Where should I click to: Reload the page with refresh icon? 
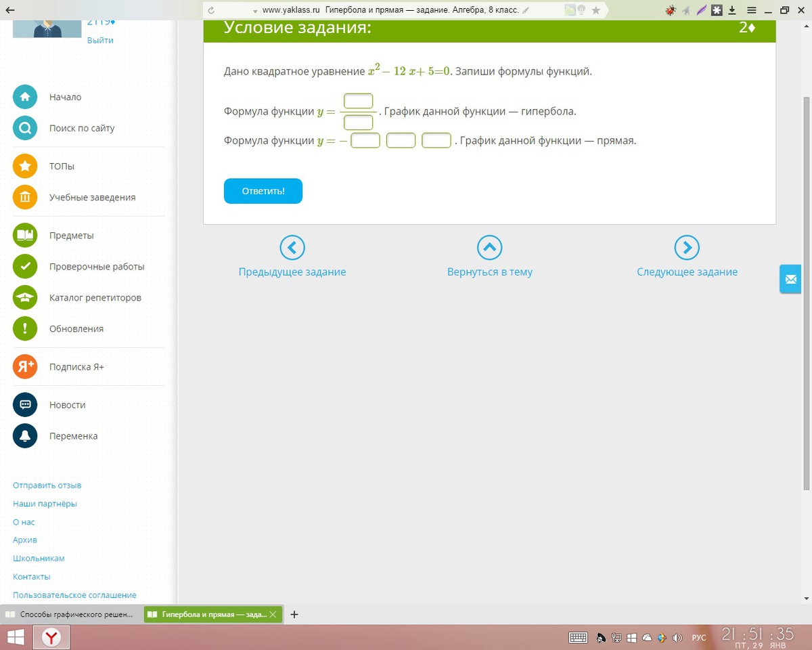212,10
